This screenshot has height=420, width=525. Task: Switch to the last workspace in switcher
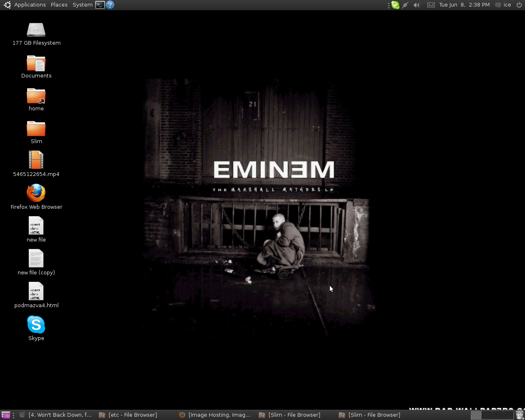pyautogui.click(x=508, y=415)
